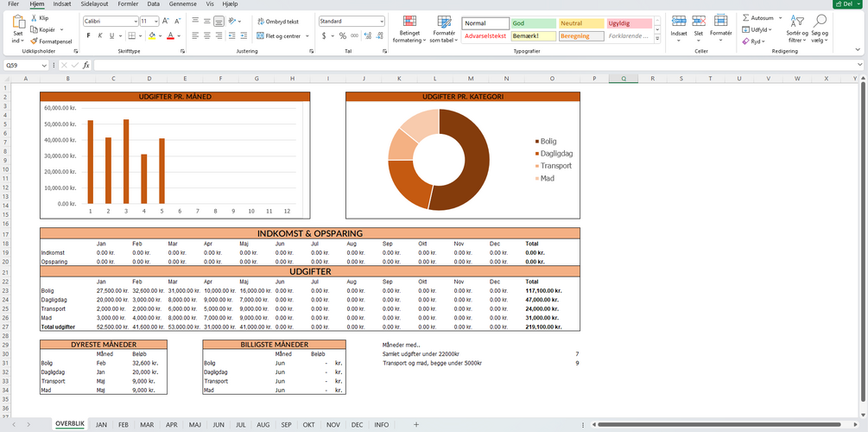Apply the Ugyldig cell style

[x=629, y=23]
